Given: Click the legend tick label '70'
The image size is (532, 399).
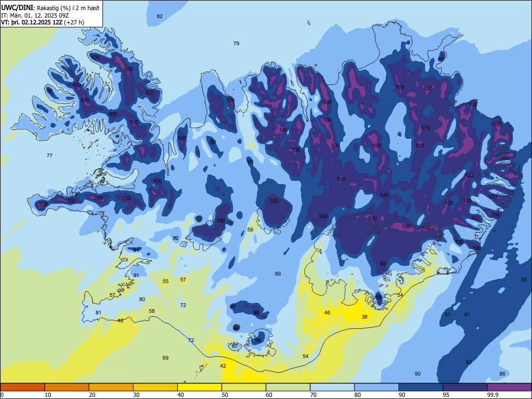Looking at the screenshot, I should click(x=313, y=395).
